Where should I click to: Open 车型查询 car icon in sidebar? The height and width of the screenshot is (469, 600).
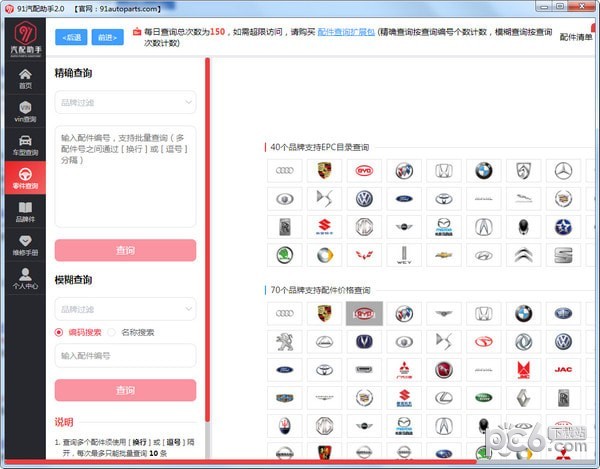point(25,145)
